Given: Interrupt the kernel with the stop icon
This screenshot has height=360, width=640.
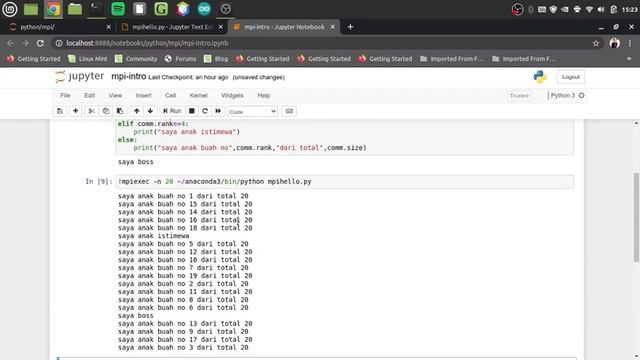Looking at the screenshot, I should pyautogui.click(x=191, y=111).
